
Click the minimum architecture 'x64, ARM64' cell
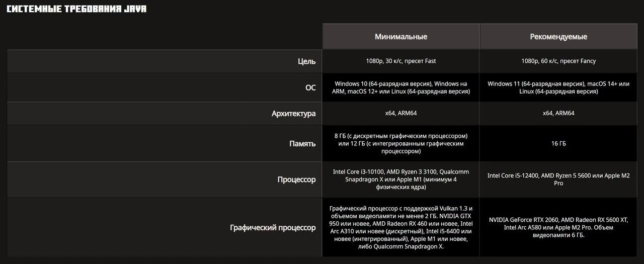401,113
